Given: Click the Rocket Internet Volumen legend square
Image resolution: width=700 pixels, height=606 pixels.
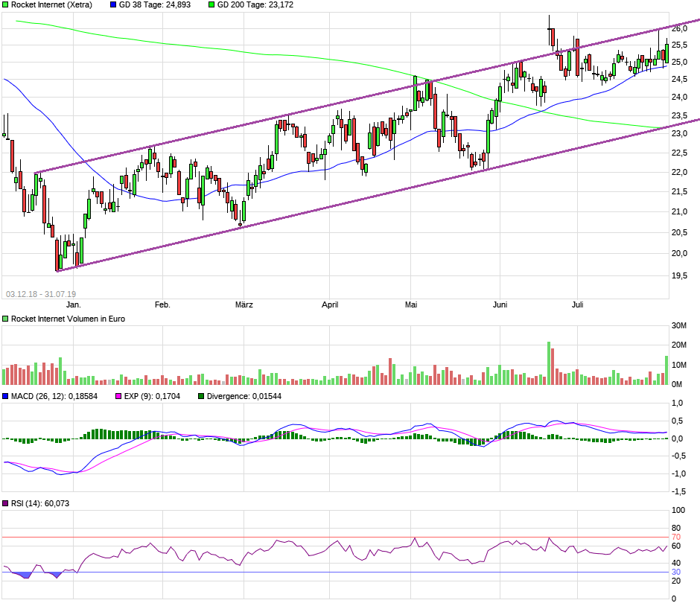Looking at the screenshot, I should 5,318.
